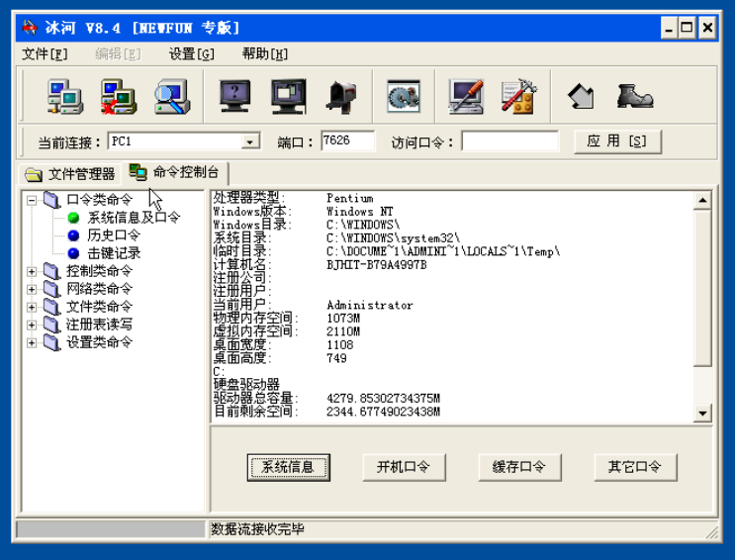This screenshot has height=560, width=735.
Task: Click the Control Screen monitor icon
Action: point(288,96)
